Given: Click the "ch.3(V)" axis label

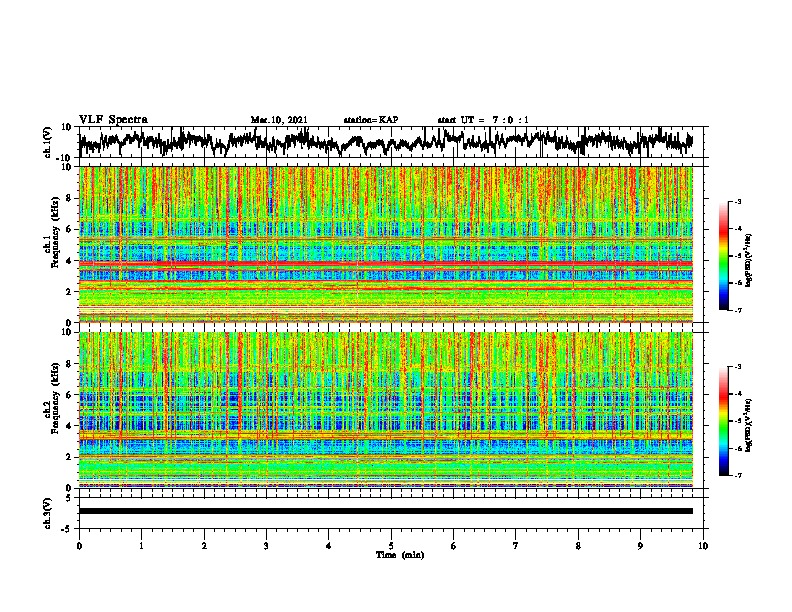Looking at the screenshot, I should click(48, 514).
